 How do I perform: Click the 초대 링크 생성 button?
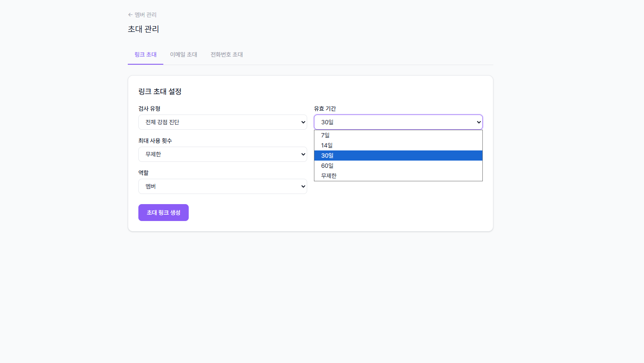coord(163,212)
